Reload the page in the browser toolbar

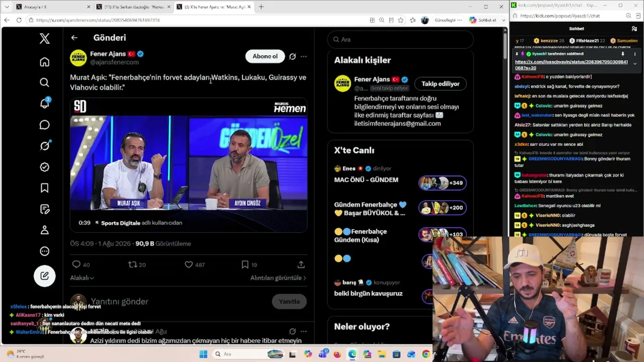coord(19,20)
